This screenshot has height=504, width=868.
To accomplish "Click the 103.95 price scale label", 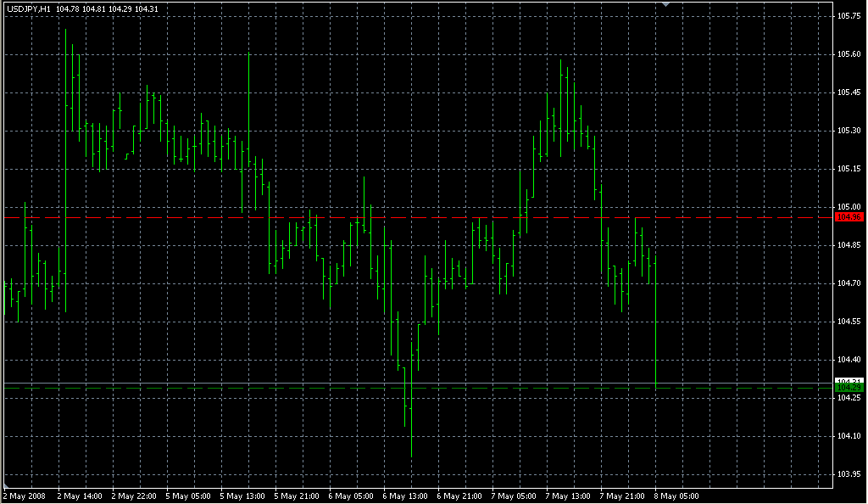I will coord(849,474).
